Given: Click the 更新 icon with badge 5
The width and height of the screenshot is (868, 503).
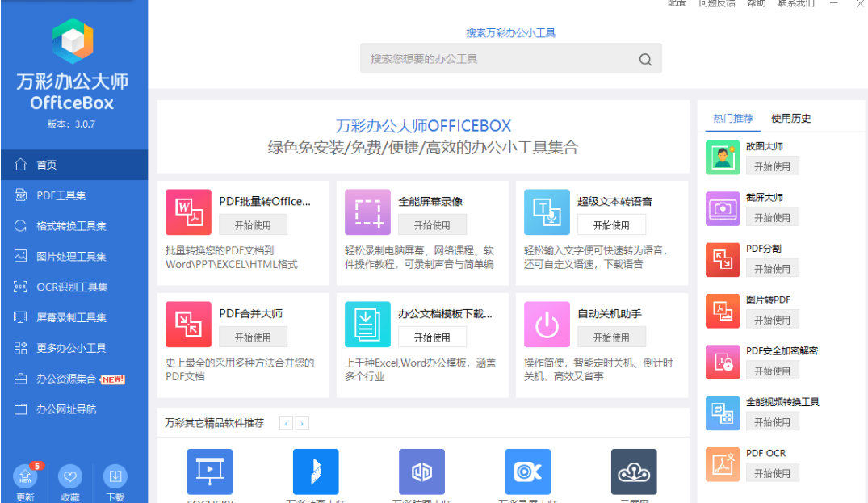Looking at the screenshot, I should tap(25, 476).
